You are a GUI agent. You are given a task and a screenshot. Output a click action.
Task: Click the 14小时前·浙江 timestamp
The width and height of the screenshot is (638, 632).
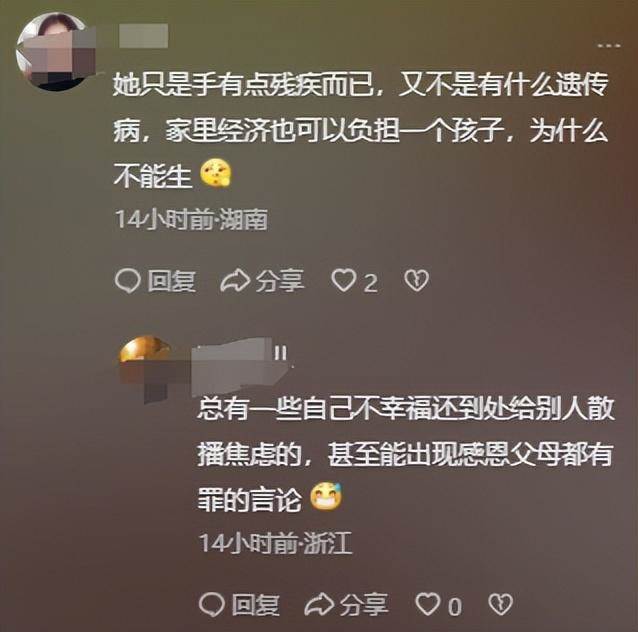point(275,543)
